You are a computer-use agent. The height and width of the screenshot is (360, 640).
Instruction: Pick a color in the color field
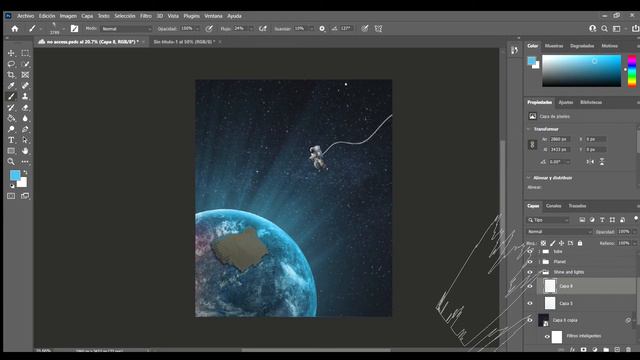581,71
